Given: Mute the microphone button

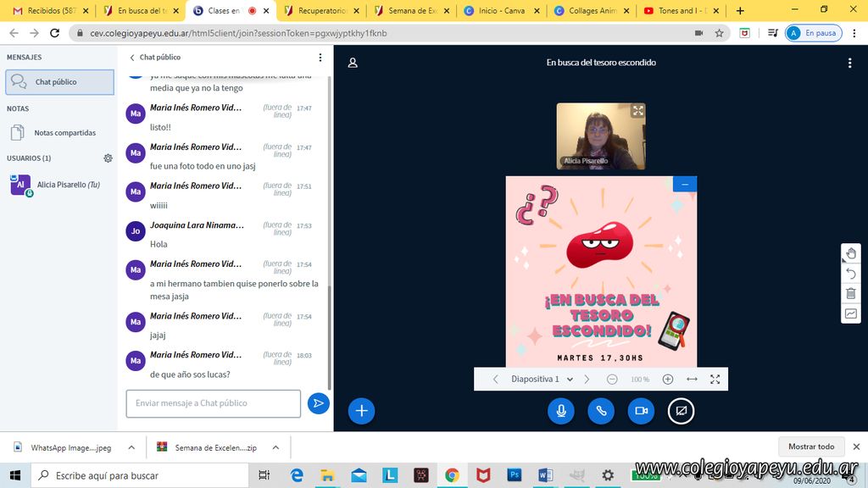Looking at the screenshot, I should (x=560, y=411).
